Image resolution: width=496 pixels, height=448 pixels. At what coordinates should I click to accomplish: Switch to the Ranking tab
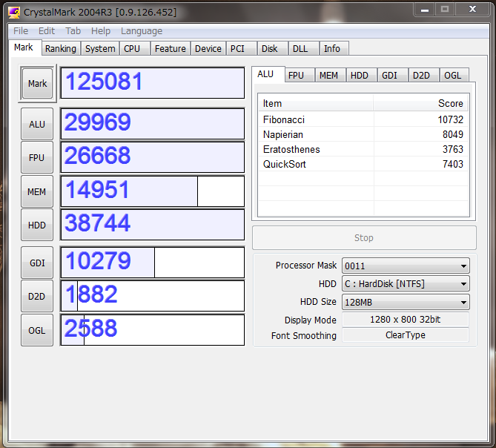click(61, 49)
